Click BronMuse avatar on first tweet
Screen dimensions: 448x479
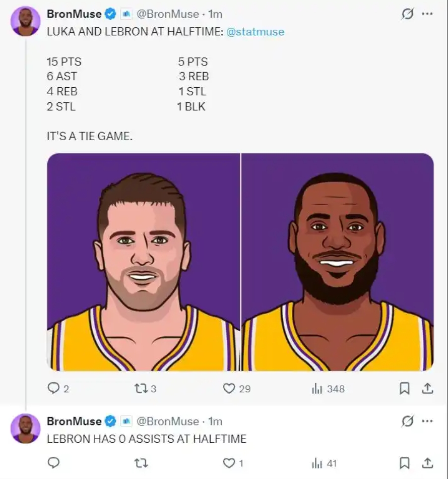click(x=25, y=21)
